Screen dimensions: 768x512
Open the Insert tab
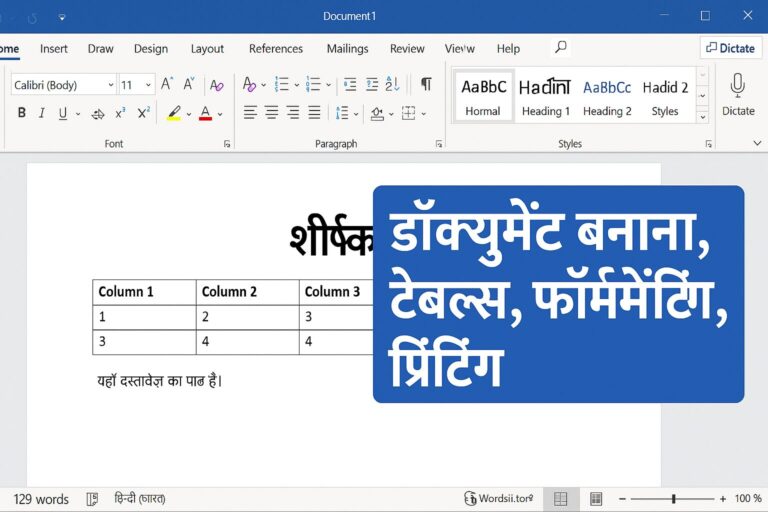pos(54,49)
